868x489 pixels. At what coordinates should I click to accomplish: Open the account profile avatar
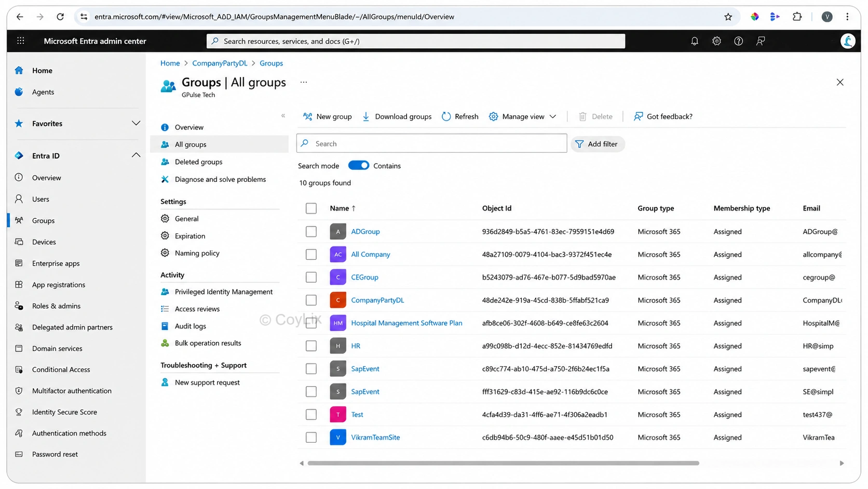(848, 41)
